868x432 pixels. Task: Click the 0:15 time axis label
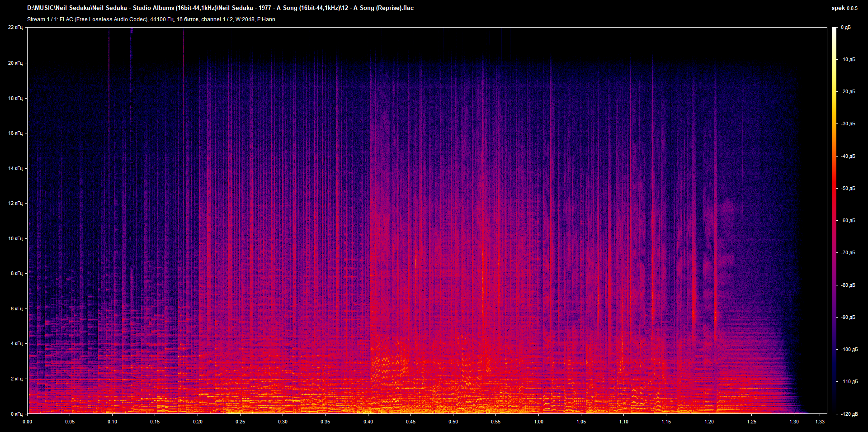point(155,422)
